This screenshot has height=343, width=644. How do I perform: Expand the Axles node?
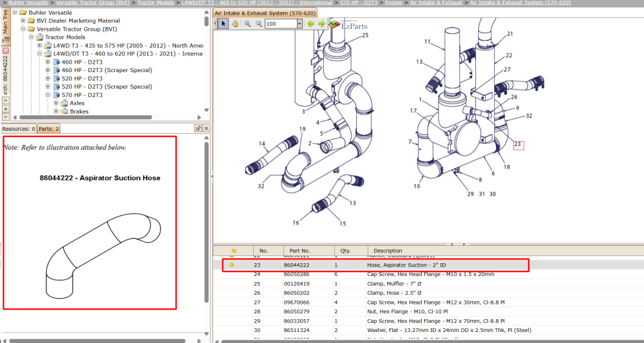(56, 103)
